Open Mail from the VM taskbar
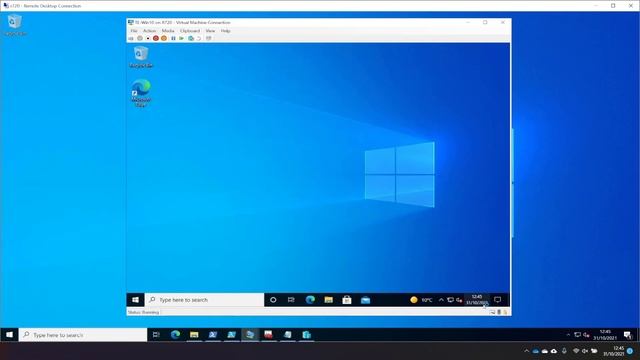The width and height of the screenshot is (640, 360). tap(365, 300)
